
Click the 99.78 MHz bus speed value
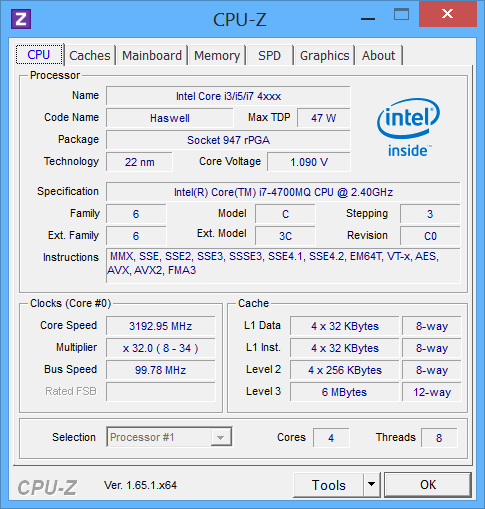tap(161, 370)
